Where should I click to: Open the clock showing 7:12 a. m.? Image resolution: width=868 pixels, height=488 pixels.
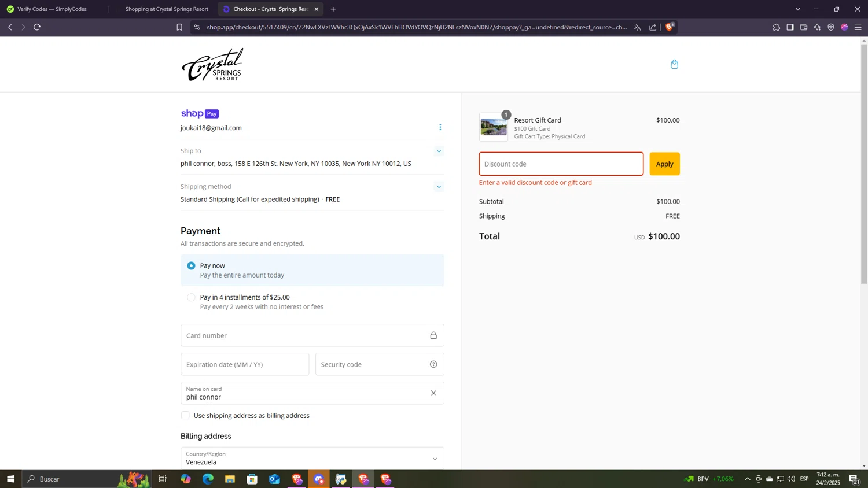(828, 479)
